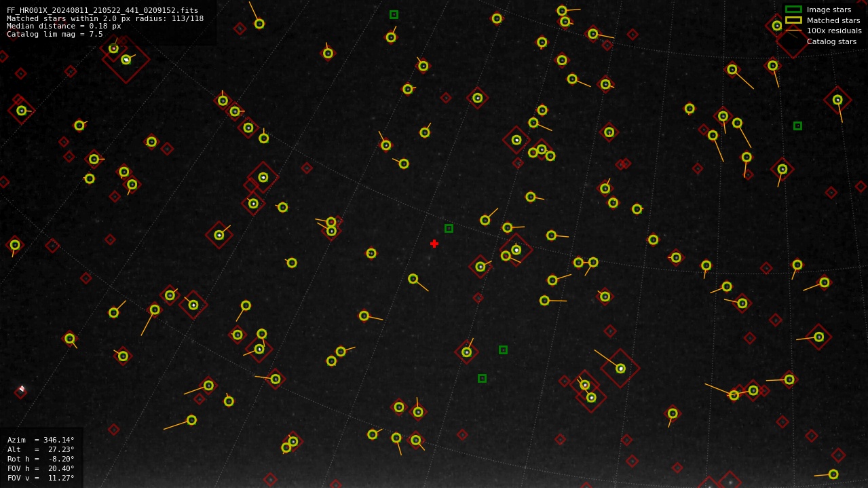Click the bright white streak object at left edge
The height and width of the screenshot is (488, 868).
22,389
